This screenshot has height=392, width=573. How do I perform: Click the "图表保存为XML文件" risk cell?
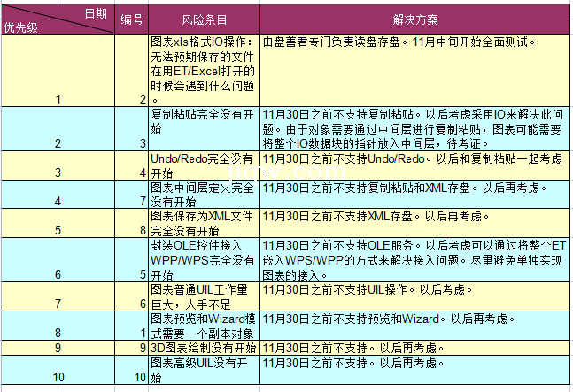204,223
